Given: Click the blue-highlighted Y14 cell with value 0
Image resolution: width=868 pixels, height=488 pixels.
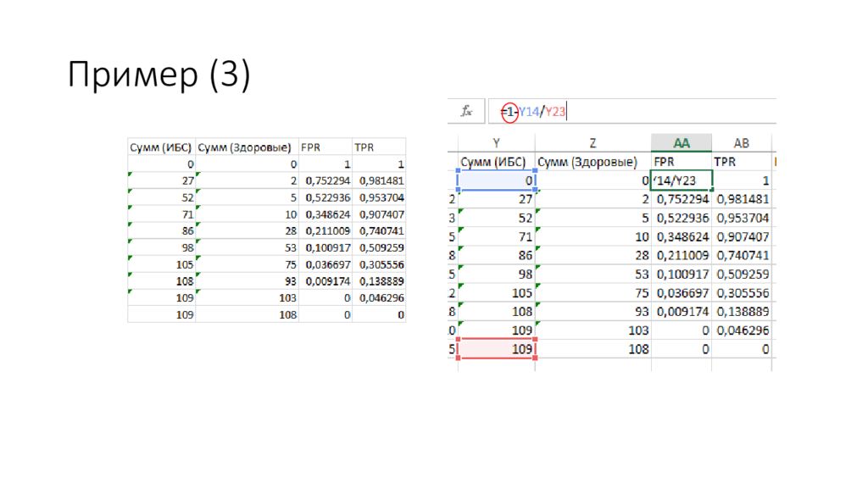Looking at the screenshot, I should pos(497,180).
